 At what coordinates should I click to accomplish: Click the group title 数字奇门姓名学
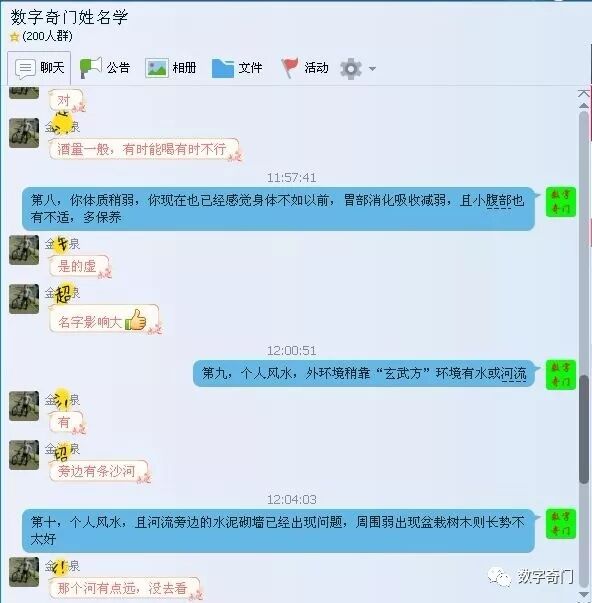[69, 17]
